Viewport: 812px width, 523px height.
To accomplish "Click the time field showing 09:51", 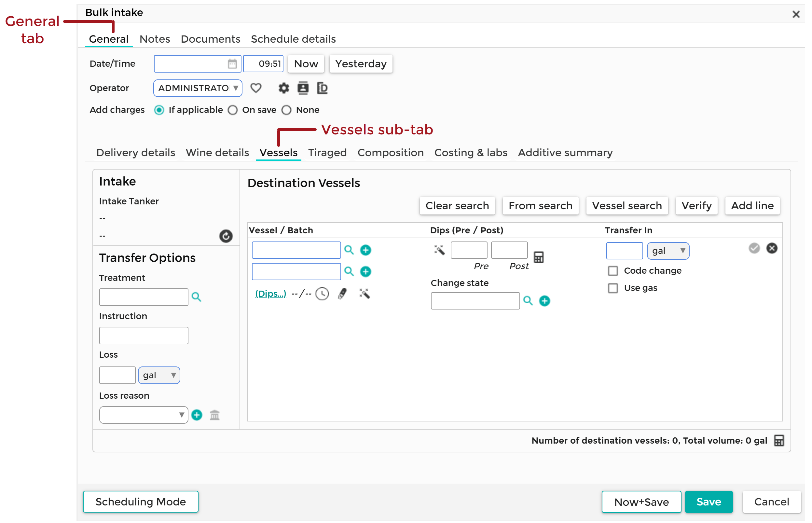I will (x=263, y=63).
